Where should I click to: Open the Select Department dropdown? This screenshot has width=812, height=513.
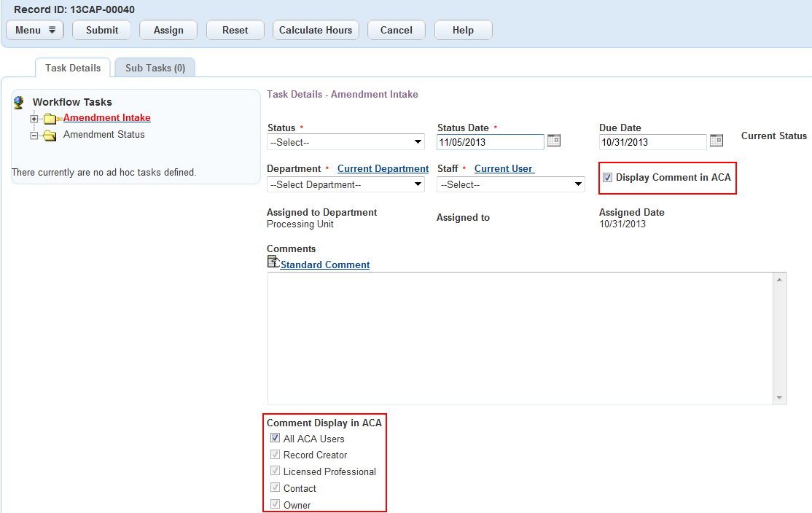[346, 185]
